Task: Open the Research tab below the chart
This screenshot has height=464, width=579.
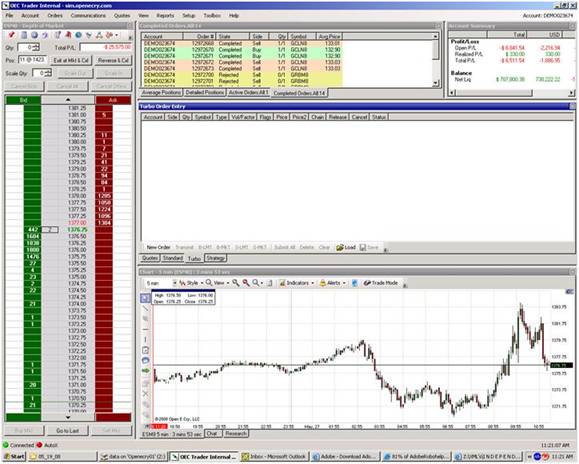Action: pyautogui.click(x=236, y=433)
